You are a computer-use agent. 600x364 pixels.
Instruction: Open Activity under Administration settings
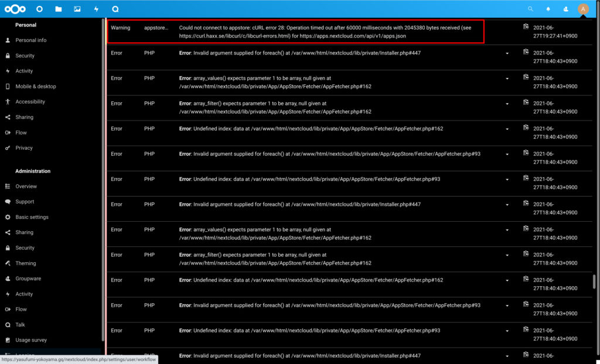24,294
